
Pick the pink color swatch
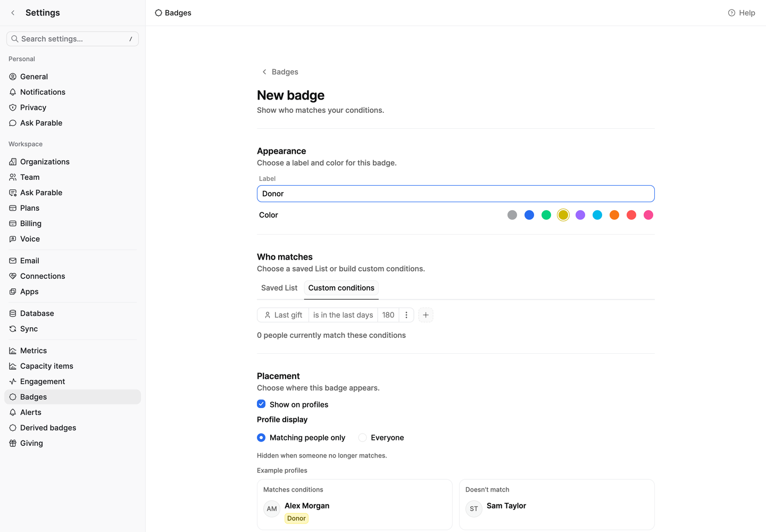click(648, 215)
